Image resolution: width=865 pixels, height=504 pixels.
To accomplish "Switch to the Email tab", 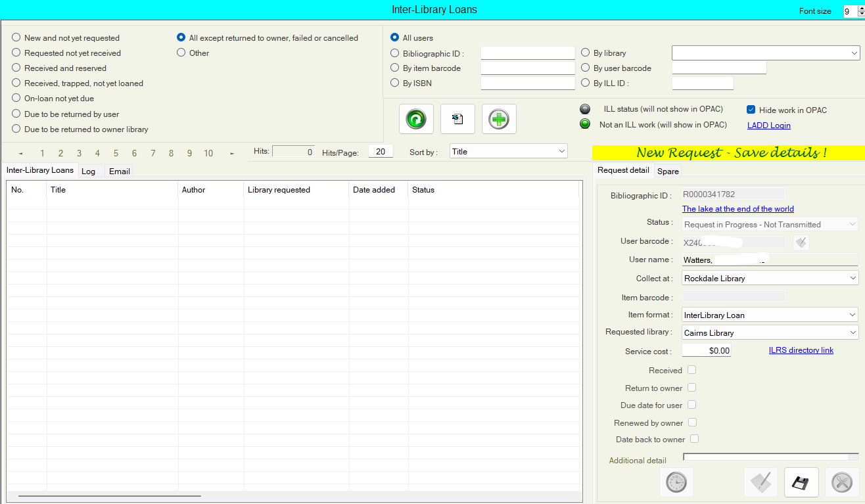I will [x=119, y=172].
